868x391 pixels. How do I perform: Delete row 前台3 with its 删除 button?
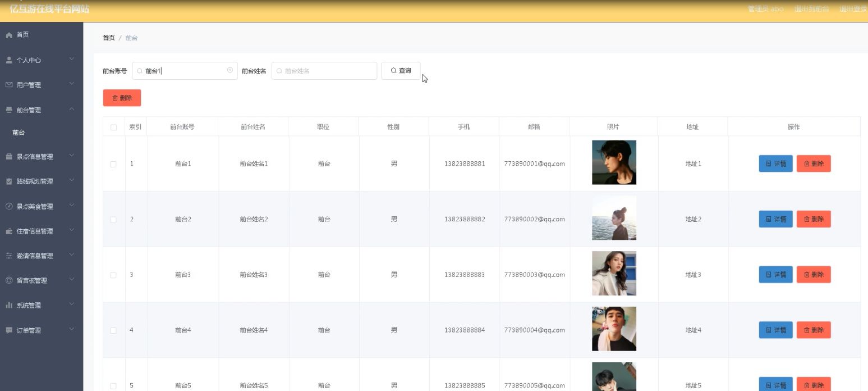tap(814, 275)
